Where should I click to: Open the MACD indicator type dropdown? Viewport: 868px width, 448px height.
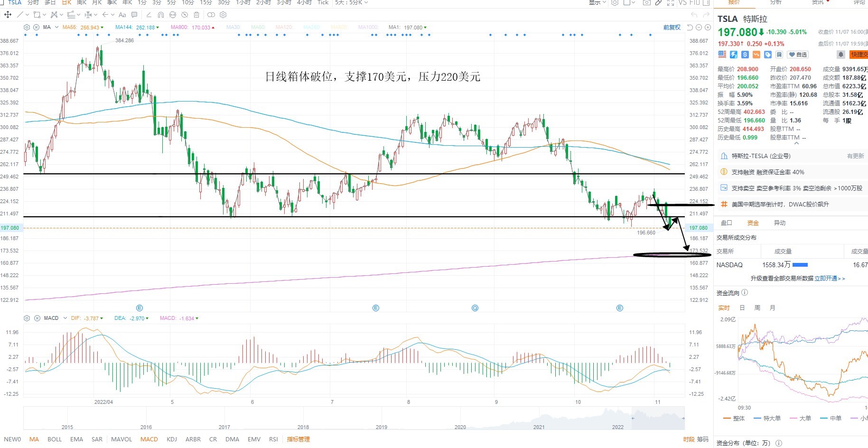tap(65, 318)
